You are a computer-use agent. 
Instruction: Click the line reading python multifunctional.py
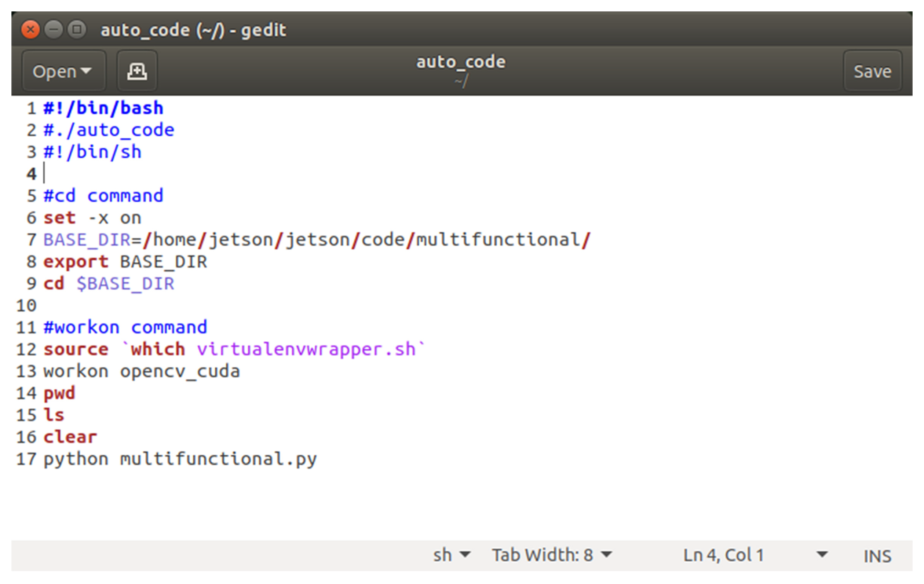180,459
